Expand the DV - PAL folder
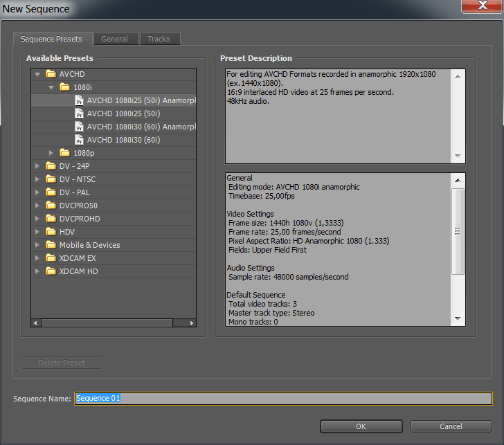Screen dimensions: 504x445 click(37, 192)
